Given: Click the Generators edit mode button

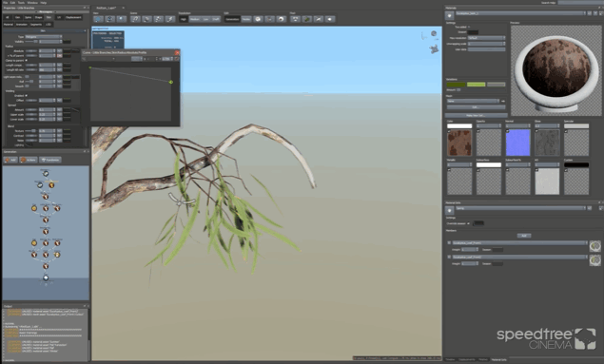Looking at the screenshot, I should [x=232, y=19].
